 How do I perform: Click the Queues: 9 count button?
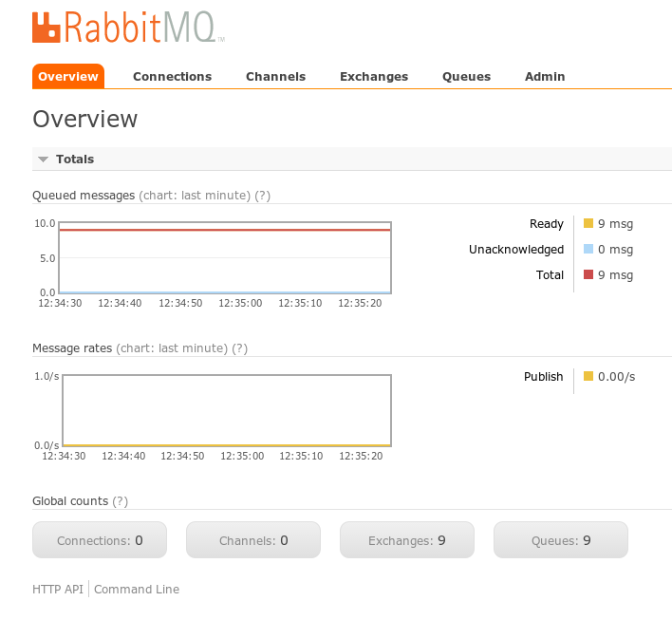click(561, 540)
